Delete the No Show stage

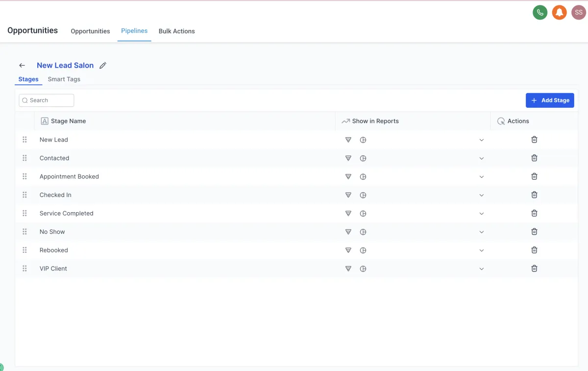pos(534,231)
